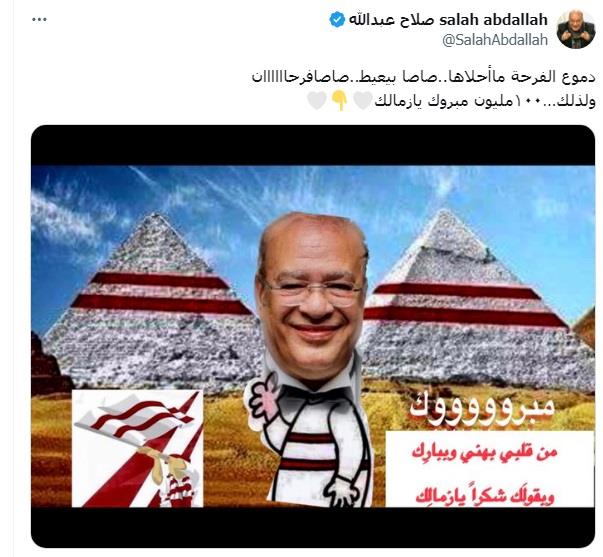Screen dimensions: 603x557
Task: Open Salah Abdallah's profile avatar
Action: coord(576,29)
